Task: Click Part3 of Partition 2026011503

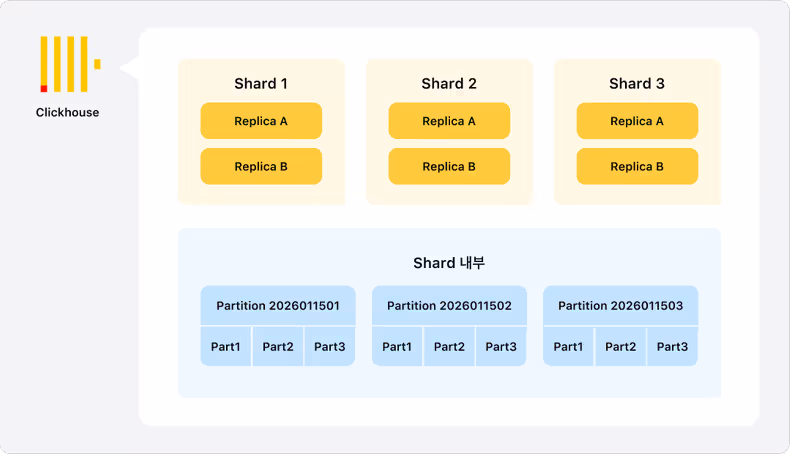Action: click(x=672, y=346)
